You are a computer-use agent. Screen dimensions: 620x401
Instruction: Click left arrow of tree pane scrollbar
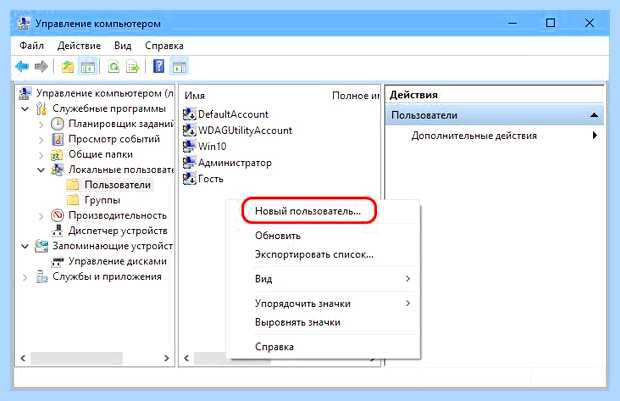(x=23, y=358)
